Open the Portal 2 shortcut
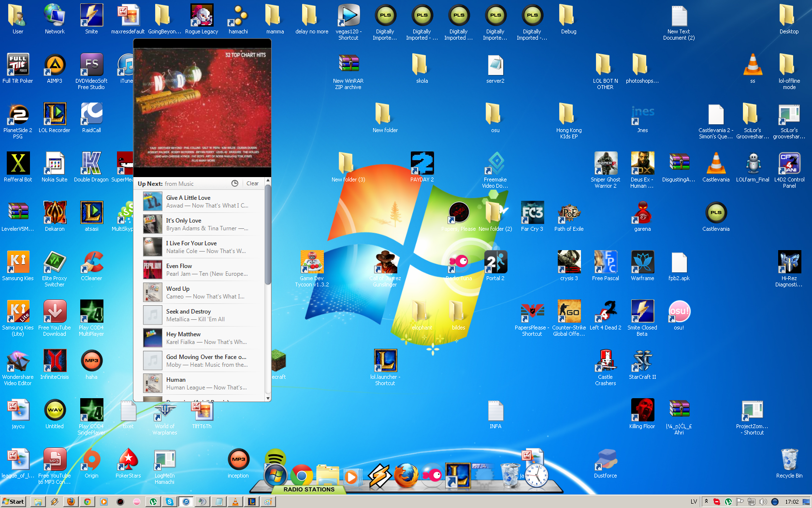The height and width of the screenshot is (508, 812). point(495,263)
